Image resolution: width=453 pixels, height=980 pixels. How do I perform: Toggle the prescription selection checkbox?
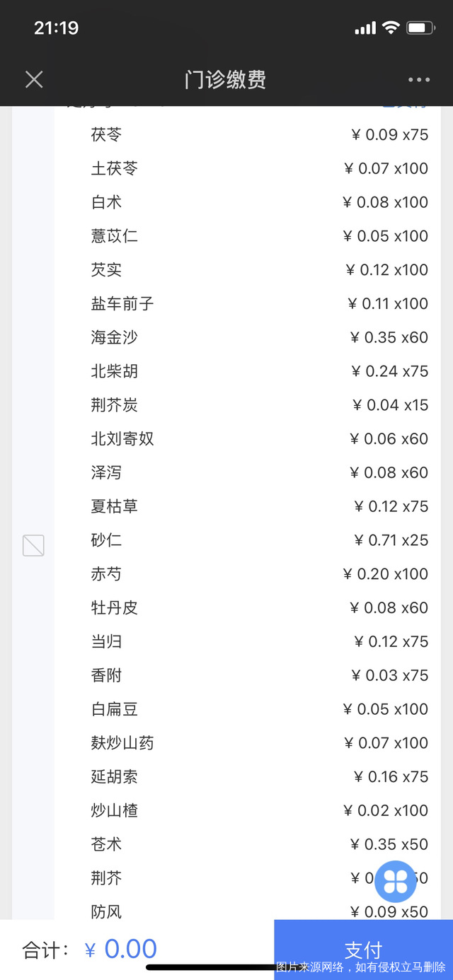click(33, 545)
